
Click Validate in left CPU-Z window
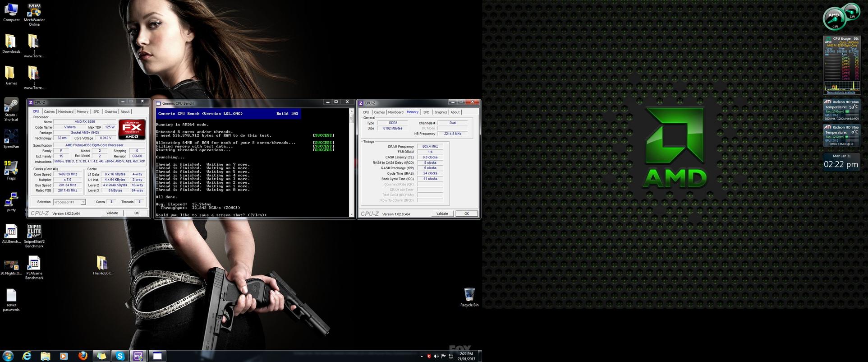112,213
